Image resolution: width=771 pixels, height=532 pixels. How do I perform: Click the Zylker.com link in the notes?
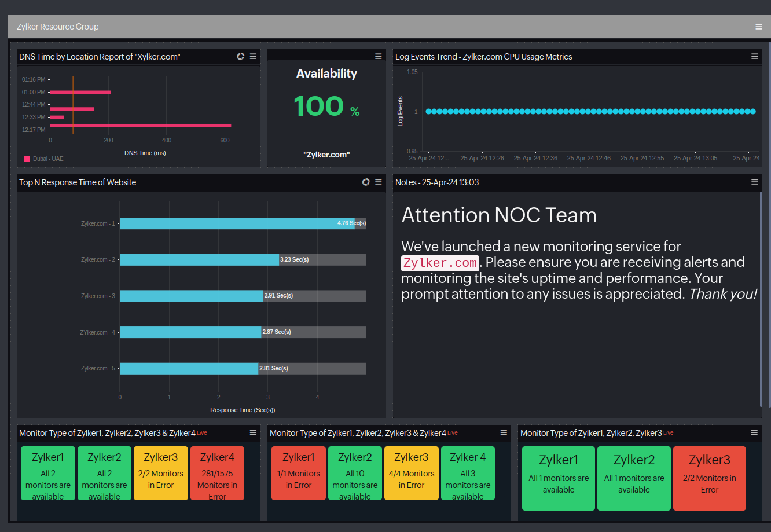pyautogui.click(x=440, y=262)
